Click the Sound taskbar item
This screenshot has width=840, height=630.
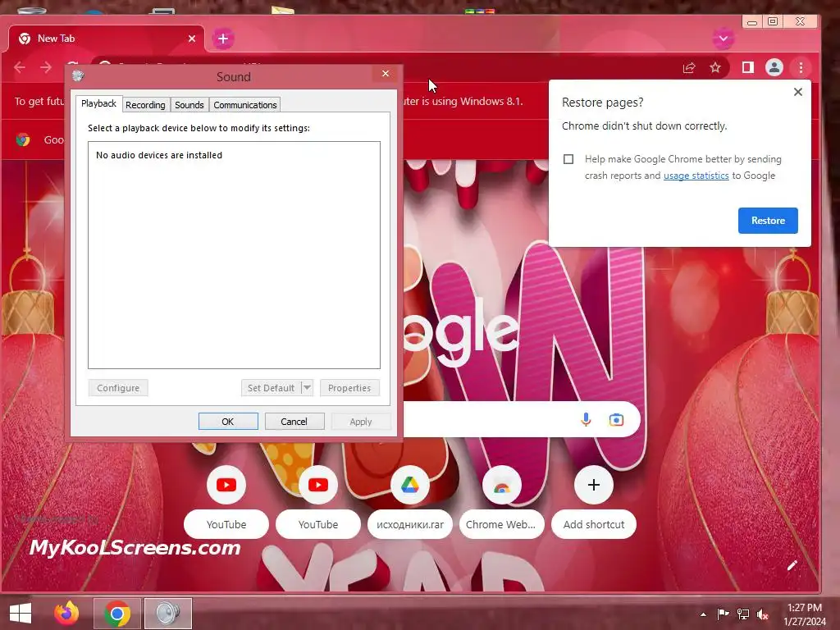[168, 614]
